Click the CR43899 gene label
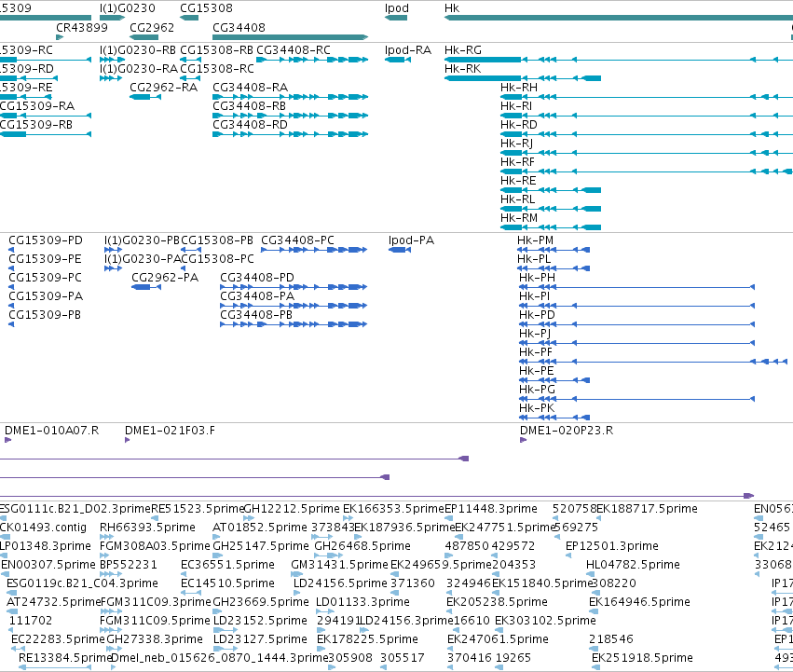The image size is (793, 672). [x=82, y=27]
